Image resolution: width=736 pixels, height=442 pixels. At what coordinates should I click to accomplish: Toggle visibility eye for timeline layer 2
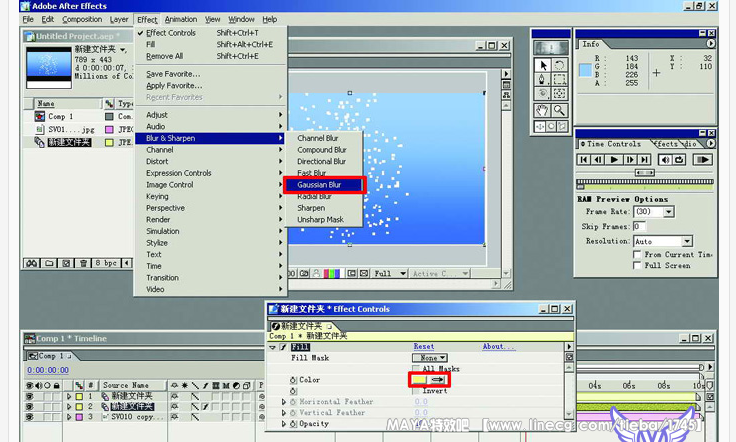tap(30, 406)
